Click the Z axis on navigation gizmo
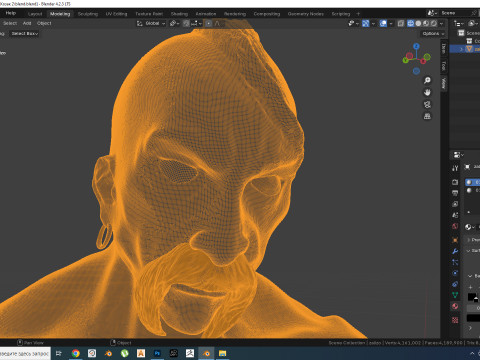 pyautogui.click(x=416, y=46)
